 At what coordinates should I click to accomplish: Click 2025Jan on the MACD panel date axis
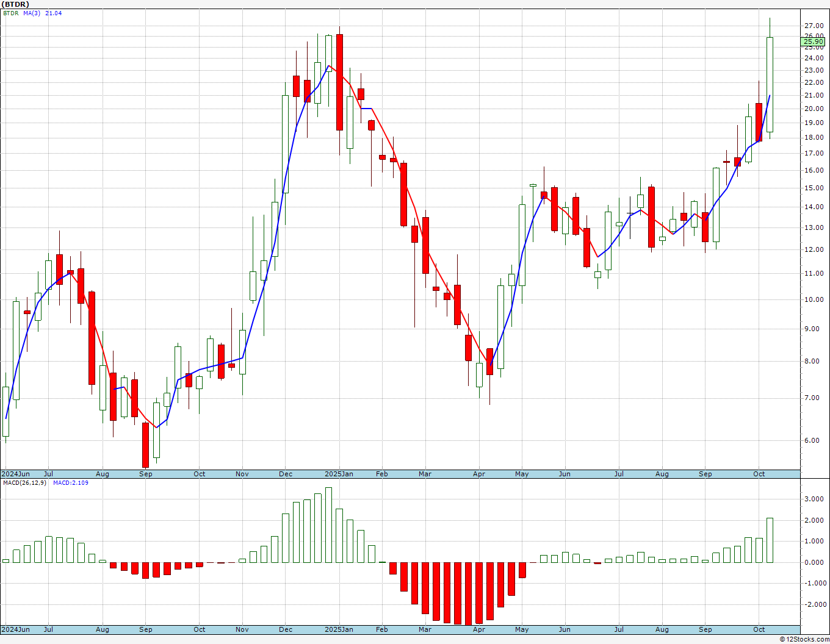339,629
